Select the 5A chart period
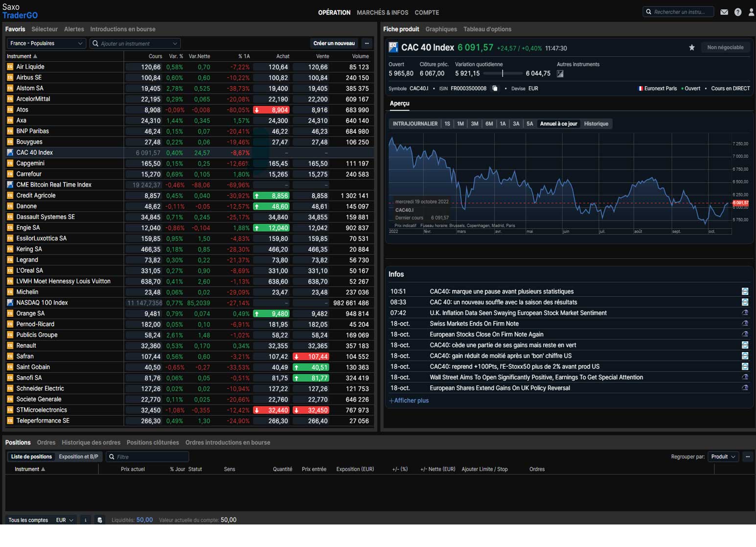Screen dimensions: 756x547 coord(530,124)
